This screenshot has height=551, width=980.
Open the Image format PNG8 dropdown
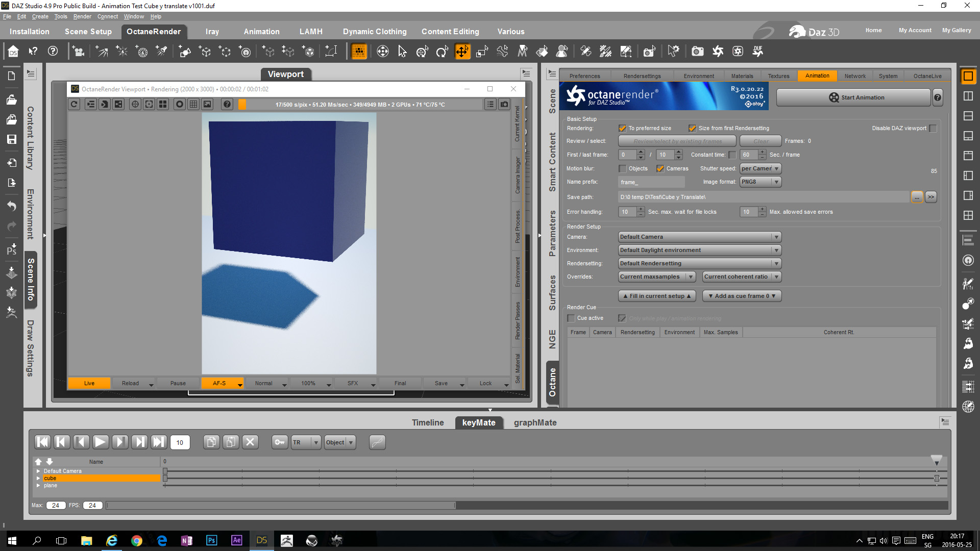[760, 182]
